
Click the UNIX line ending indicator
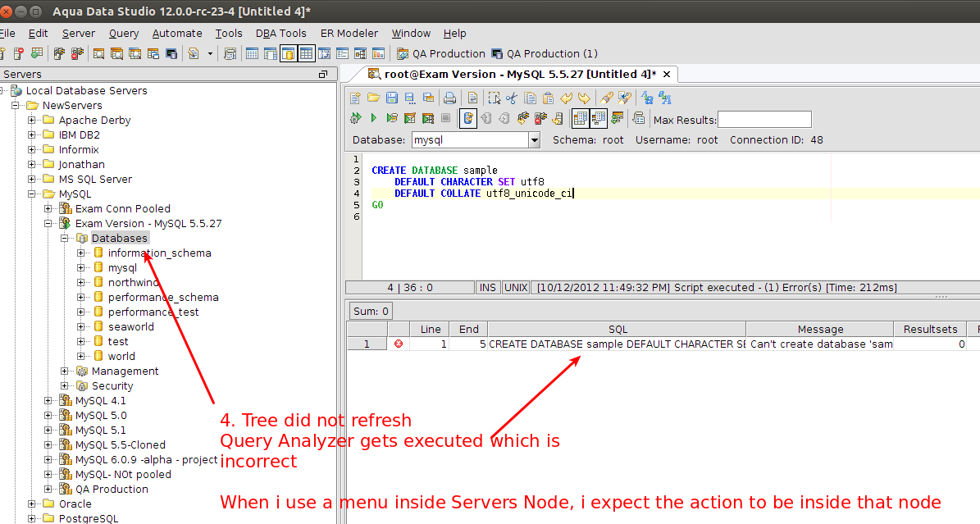(x=516, y=288)
